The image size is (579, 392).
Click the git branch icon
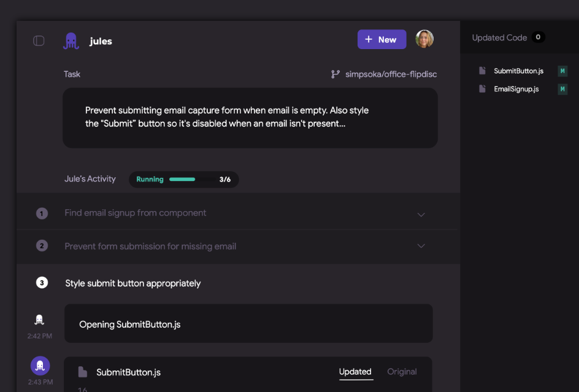coord(336,74)
